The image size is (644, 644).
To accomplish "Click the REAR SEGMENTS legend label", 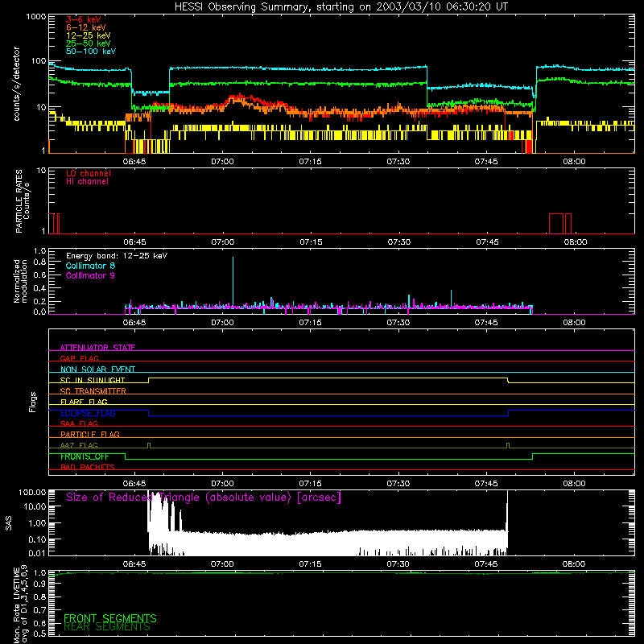I will 107,627.
